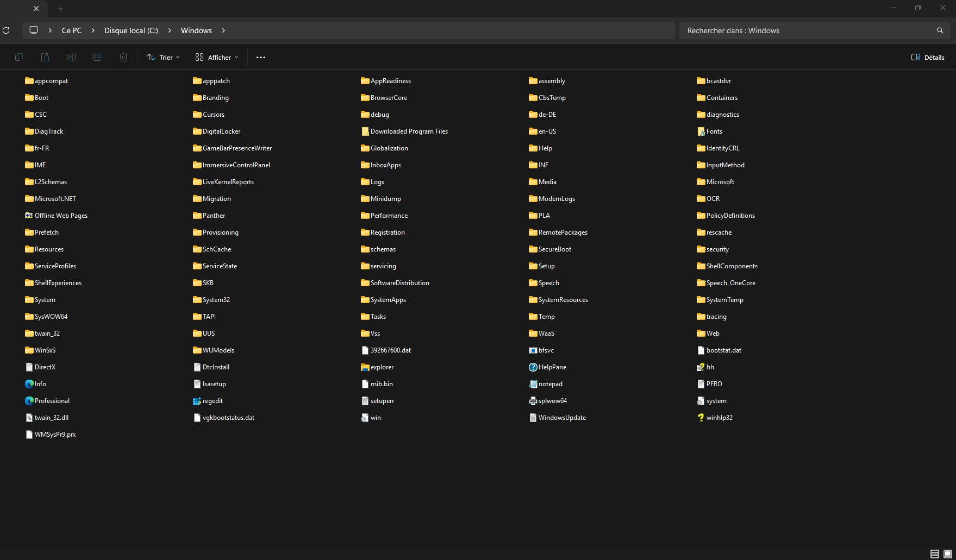956x560 pixels.
Task: Select the SysWOW64 folder
Action: coord(46,317)
